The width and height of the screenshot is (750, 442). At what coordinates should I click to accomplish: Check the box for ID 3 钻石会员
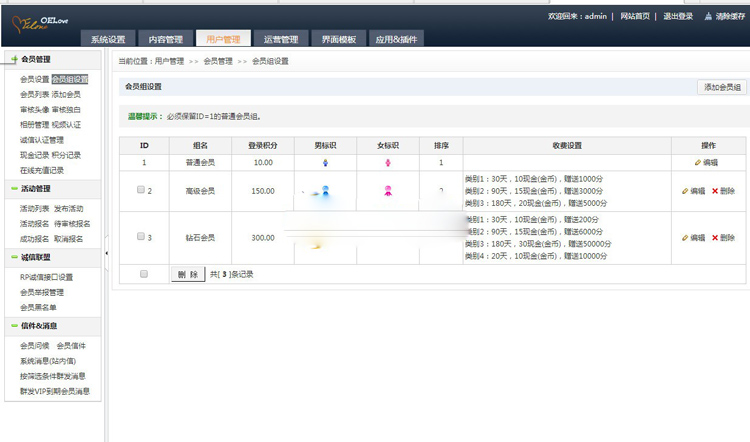(139, 238)
